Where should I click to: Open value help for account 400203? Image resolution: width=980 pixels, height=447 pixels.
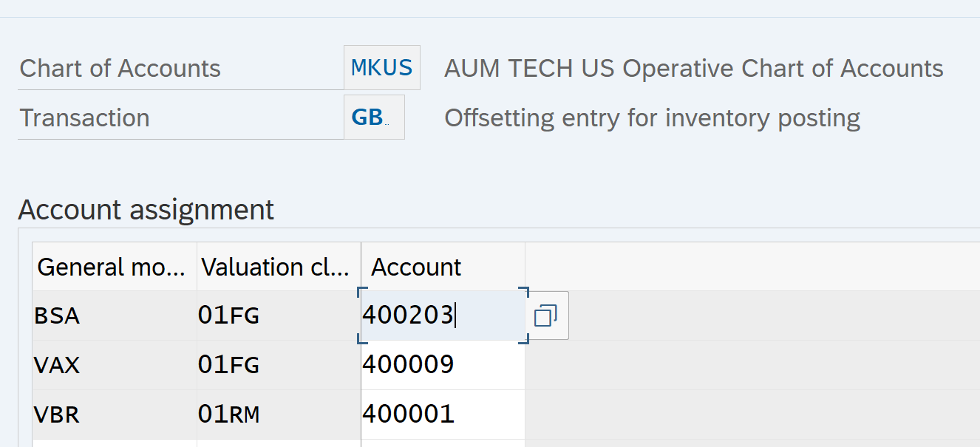[545, 316]
